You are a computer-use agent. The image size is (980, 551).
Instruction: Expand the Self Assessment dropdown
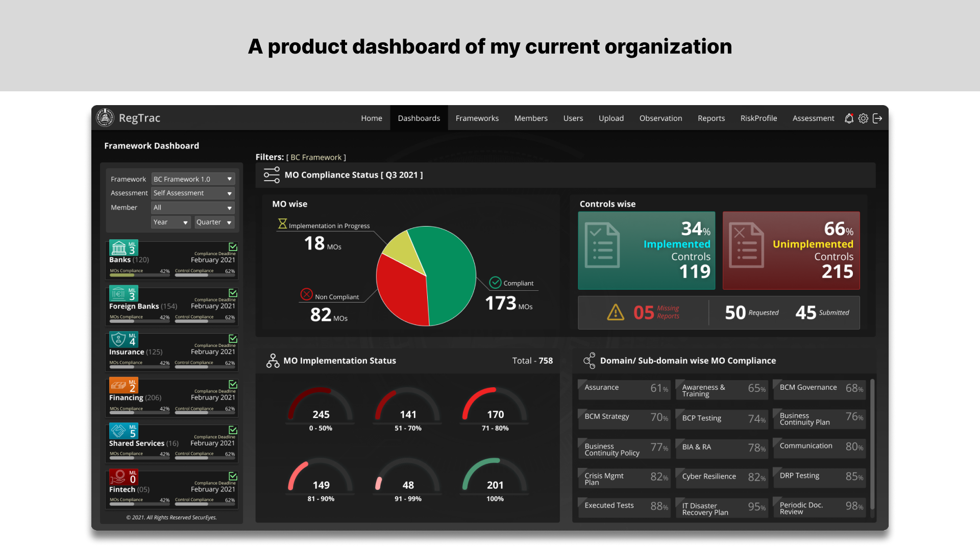192,193
